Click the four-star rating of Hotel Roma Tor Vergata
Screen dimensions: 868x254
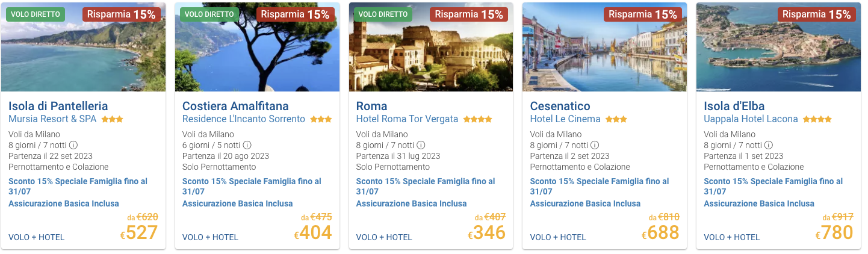point(477,119)
